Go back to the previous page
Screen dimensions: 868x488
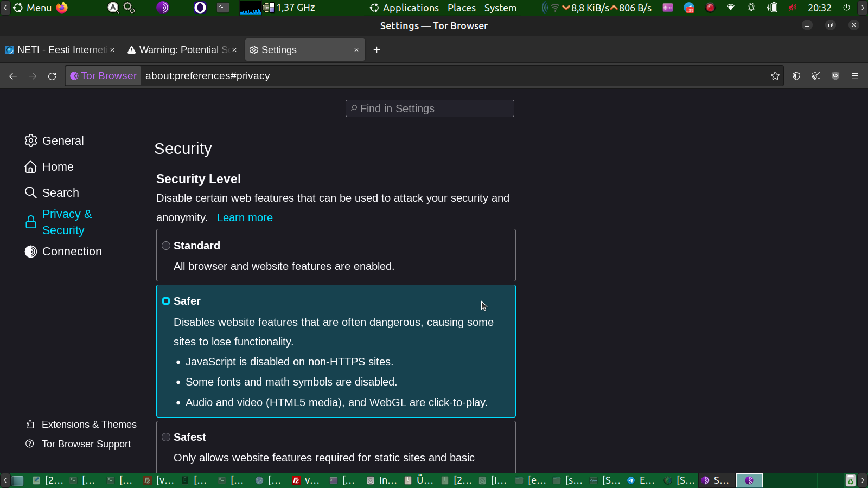pyautogui.click(x=13, y=76)
